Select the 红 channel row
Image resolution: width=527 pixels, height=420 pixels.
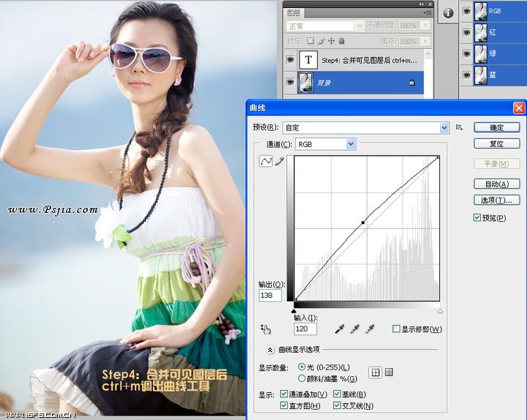(499, 33)
